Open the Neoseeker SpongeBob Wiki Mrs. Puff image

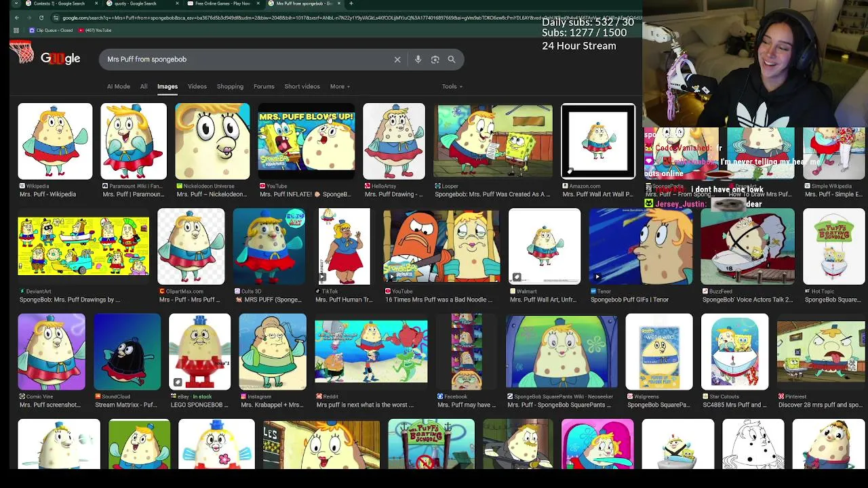point(561,352)
